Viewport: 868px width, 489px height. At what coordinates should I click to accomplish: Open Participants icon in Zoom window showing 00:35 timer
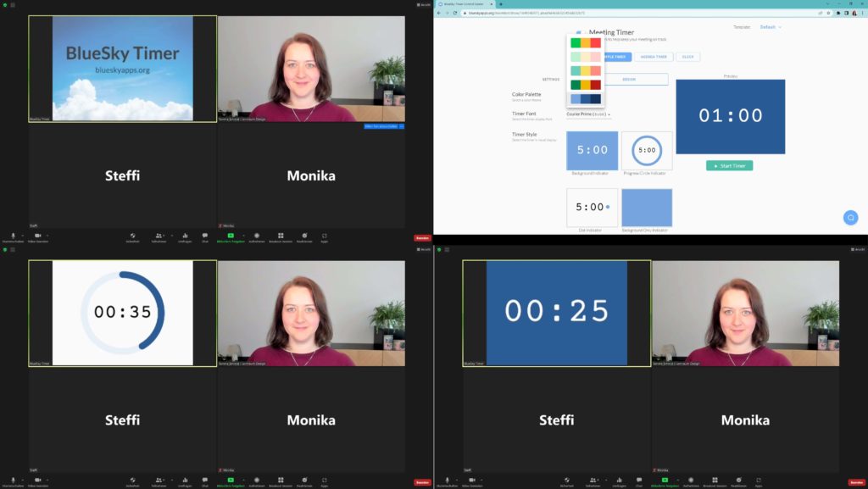point(159,480)
